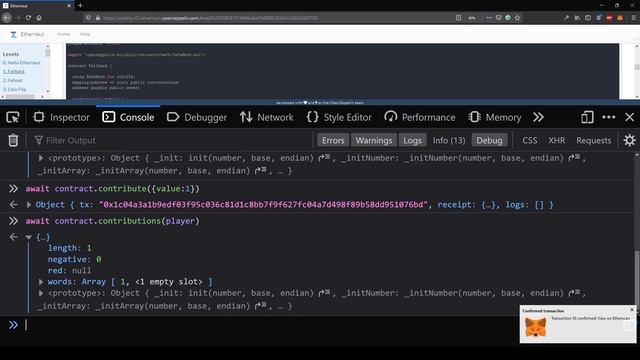This screenshot has width=640, height=360.
Task: Open the Ethernaut logo link
Action: (27, 34)
